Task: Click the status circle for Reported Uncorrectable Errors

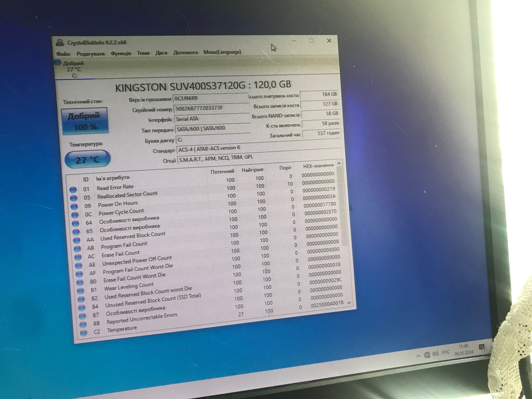Action: click(83, 324)
